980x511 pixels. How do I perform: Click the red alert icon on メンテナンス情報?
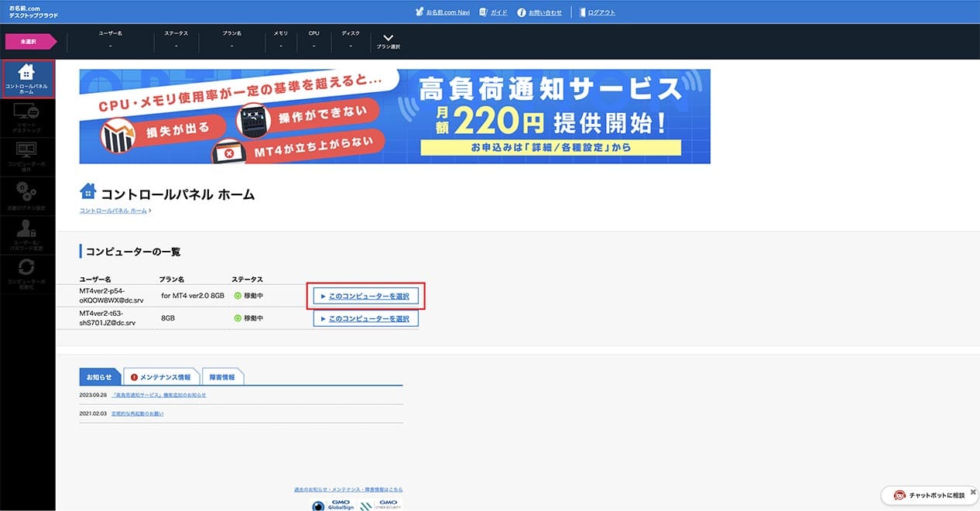pyautogui.click(x=134, y=377)
